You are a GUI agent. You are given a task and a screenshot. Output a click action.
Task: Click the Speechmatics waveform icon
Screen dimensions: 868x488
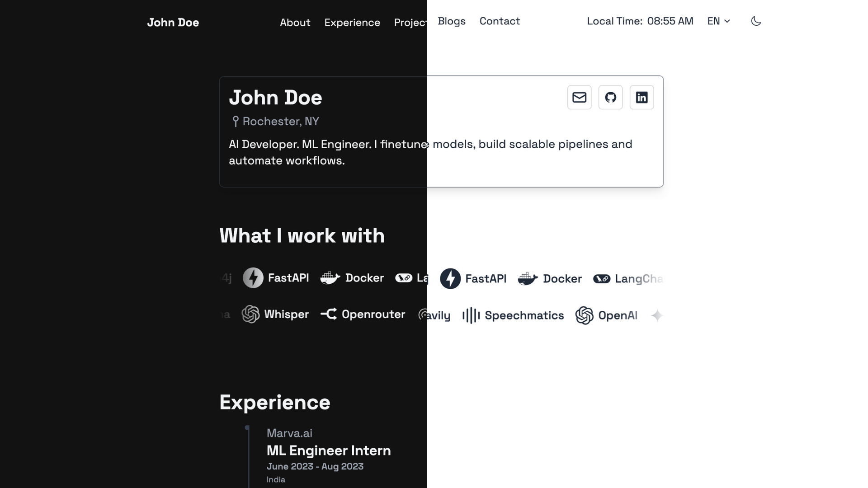coord(471,315)
